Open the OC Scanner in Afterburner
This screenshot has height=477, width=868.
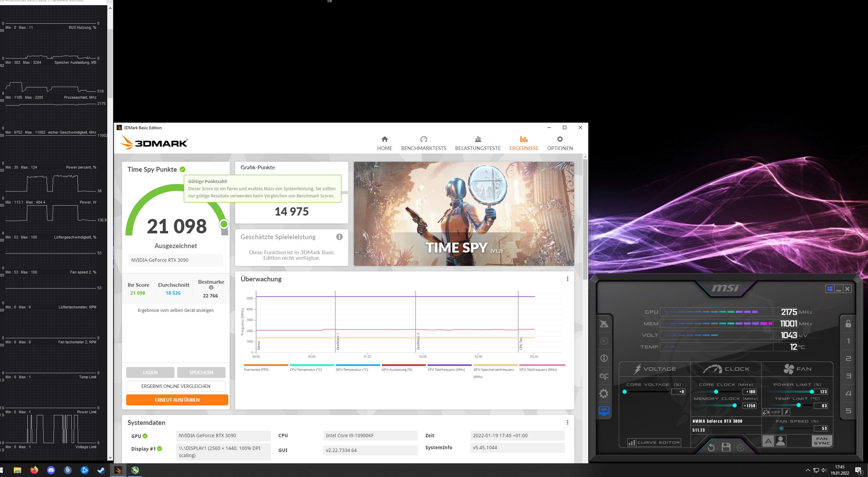click(604, 376)
